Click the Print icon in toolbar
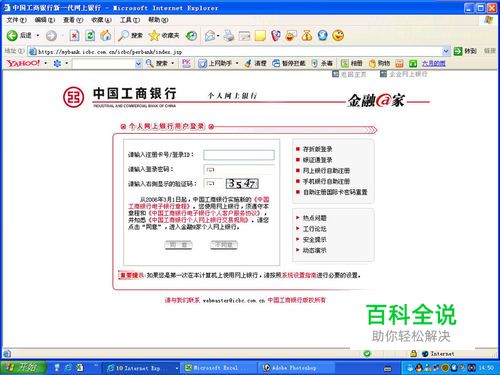The width and height of the screenshot is (500, 375). pyautogui.click(x=229, y=35)
